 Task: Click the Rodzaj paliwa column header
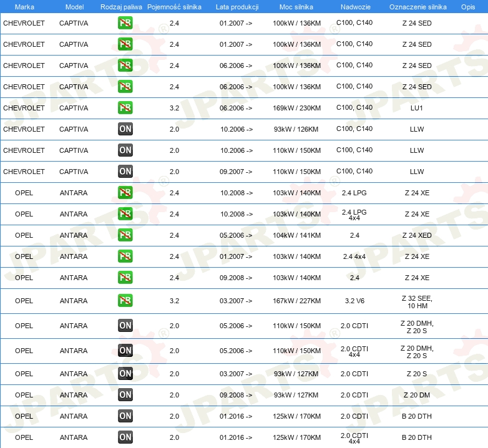(121, 6)
